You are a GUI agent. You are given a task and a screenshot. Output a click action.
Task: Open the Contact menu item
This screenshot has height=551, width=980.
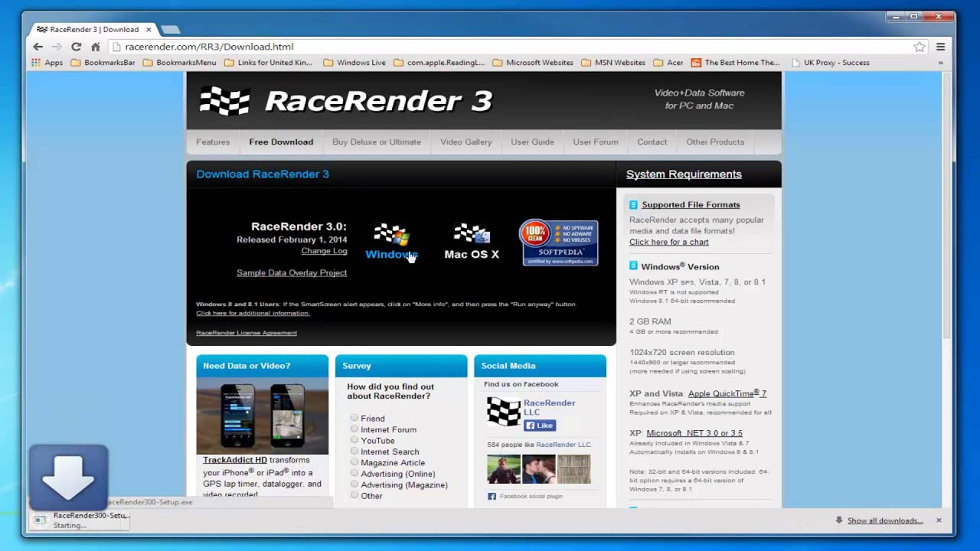tap(652, 142)
